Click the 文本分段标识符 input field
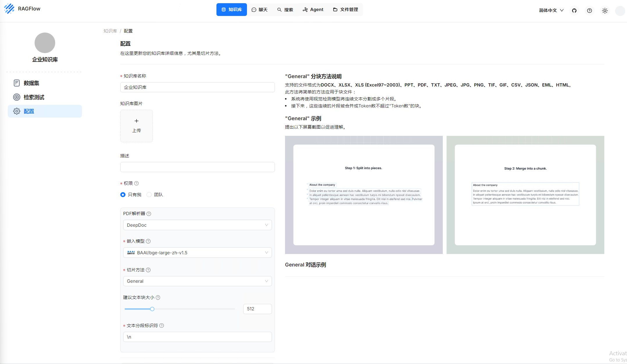627x364 pixels. [x=198, y=337]
